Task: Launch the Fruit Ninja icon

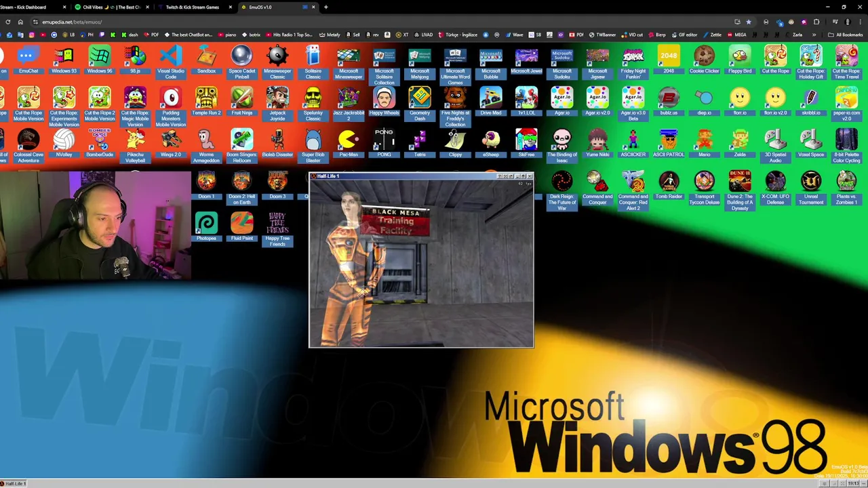Action: tap(242, 102)
